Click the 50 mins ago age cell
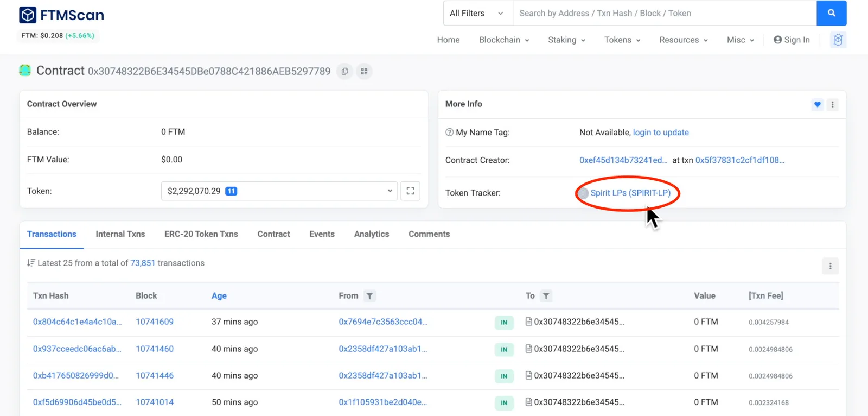This screenshot has height=416, width=868. click(x=234, y=402)
